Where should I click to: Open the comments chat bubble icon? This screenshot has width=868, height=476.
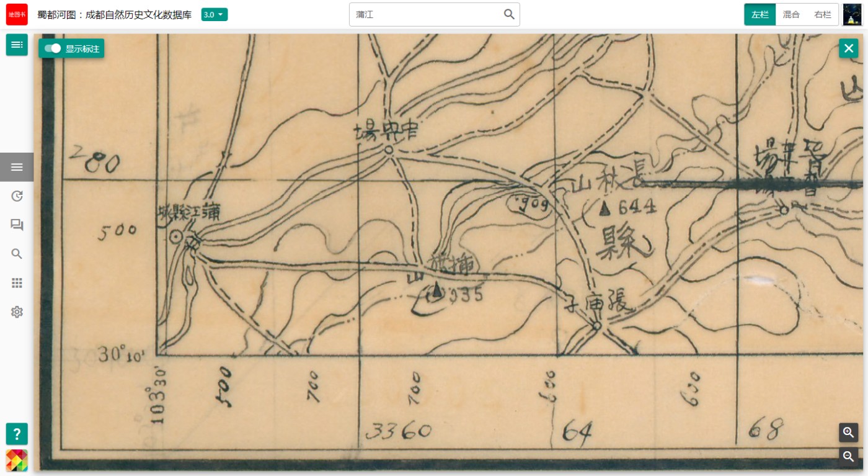coord(17,225)
